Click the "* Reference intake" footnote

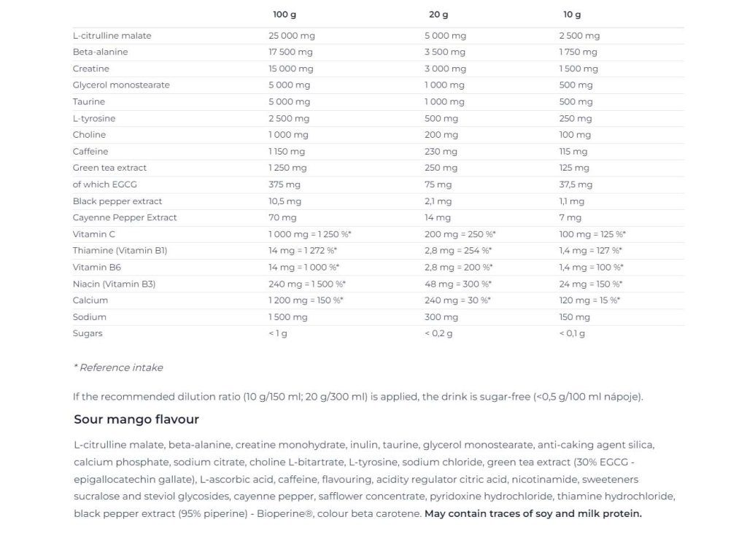pyautogui.click(x=118, y=367)
